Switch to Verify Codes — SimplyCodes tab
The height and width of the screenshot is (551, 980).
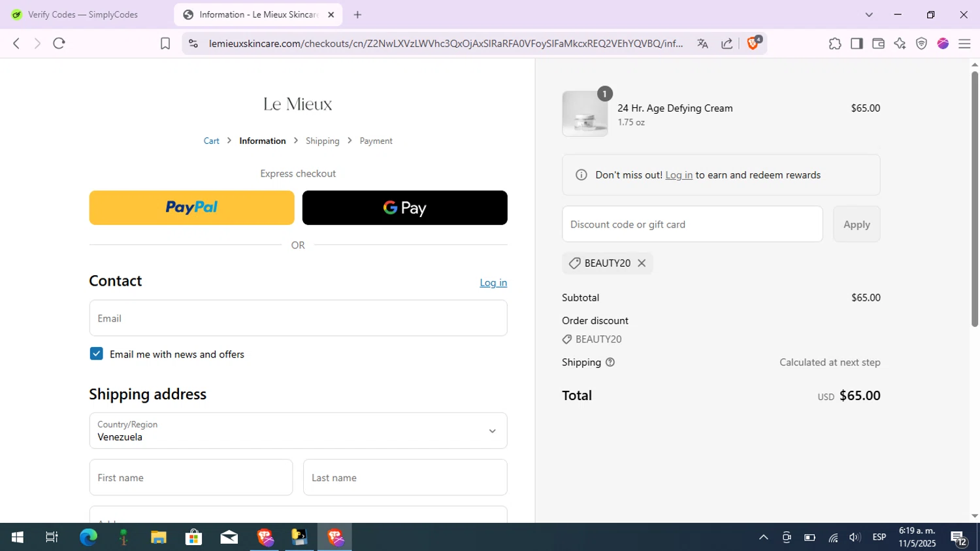pyautogui.click(x=84, y=14)
